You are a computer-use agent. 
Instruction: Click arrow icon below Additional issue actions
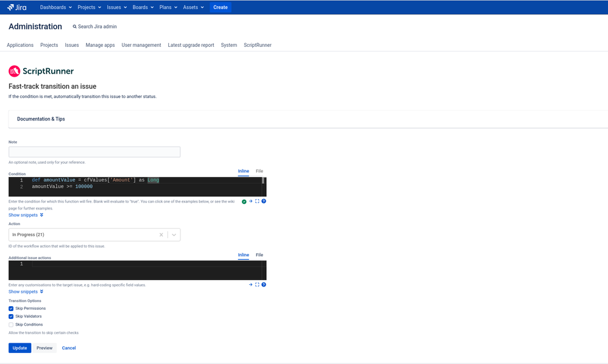[250, 285]
